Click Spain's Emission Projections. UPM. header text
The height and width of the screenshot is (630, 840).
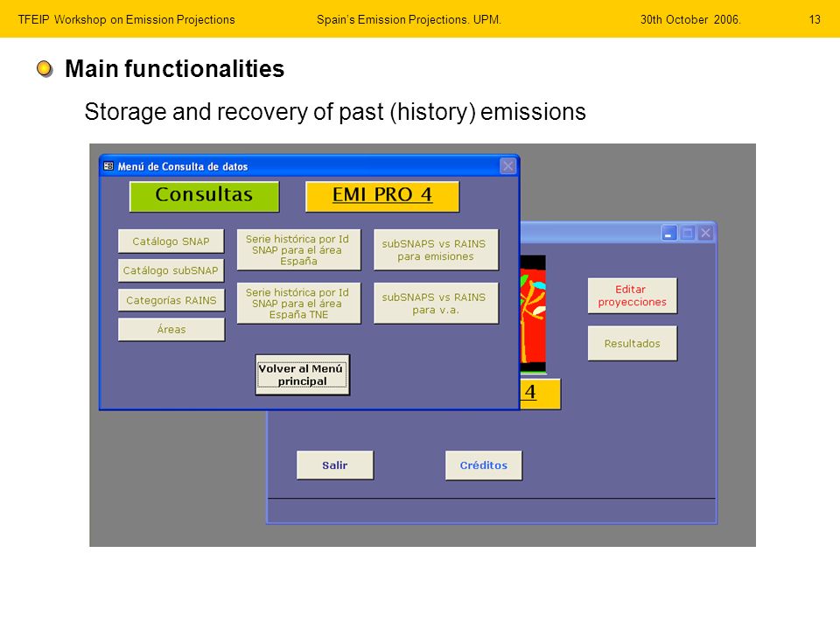point(409,20)
